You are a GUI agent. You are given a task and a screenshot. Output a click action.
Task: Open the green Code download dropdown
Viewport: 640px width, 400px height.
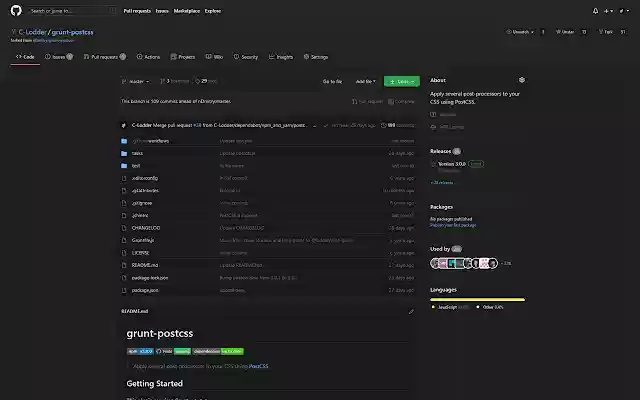[402, 81]
